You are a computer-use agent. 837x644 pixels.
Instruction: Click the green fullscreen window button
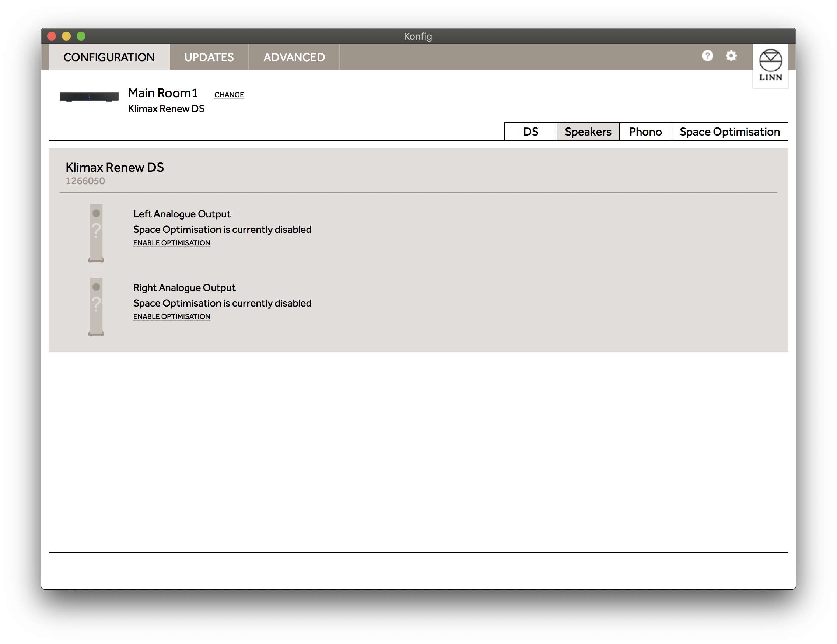pyautogui.click(x=81, y=36)
